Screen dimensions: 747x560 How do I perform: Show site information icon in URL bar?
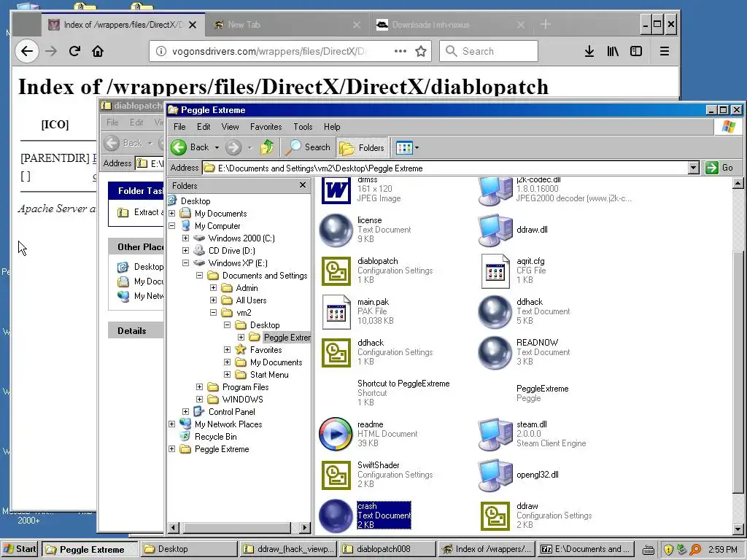tap(161, 52)
